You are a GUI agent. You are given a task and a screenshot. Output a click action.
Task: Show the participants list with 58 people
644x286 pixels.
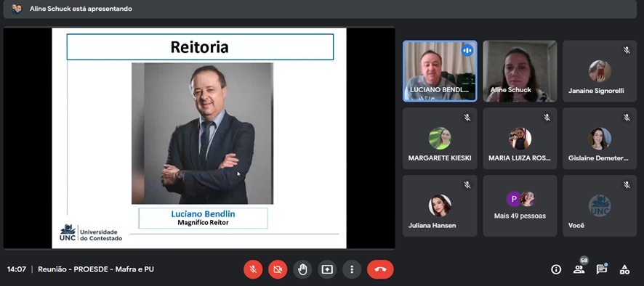pyautogui.click(x=579, y=269)
